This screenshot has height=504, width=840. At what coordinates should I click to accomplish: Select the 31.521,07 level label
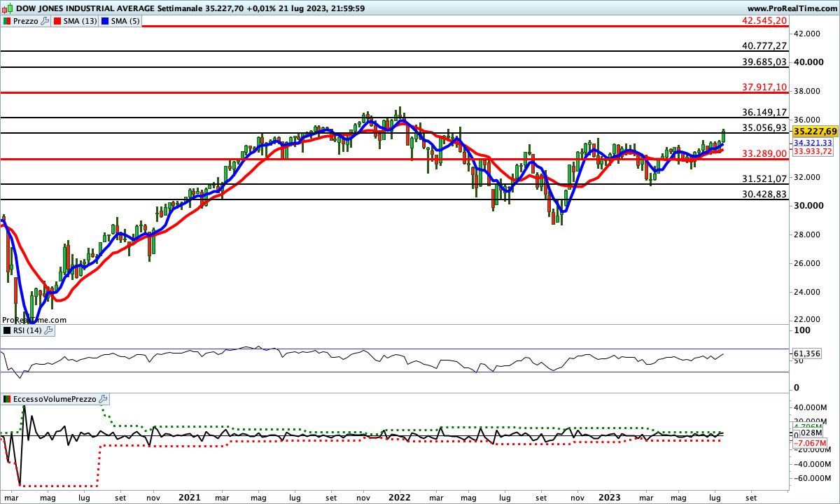coord(764,178)
